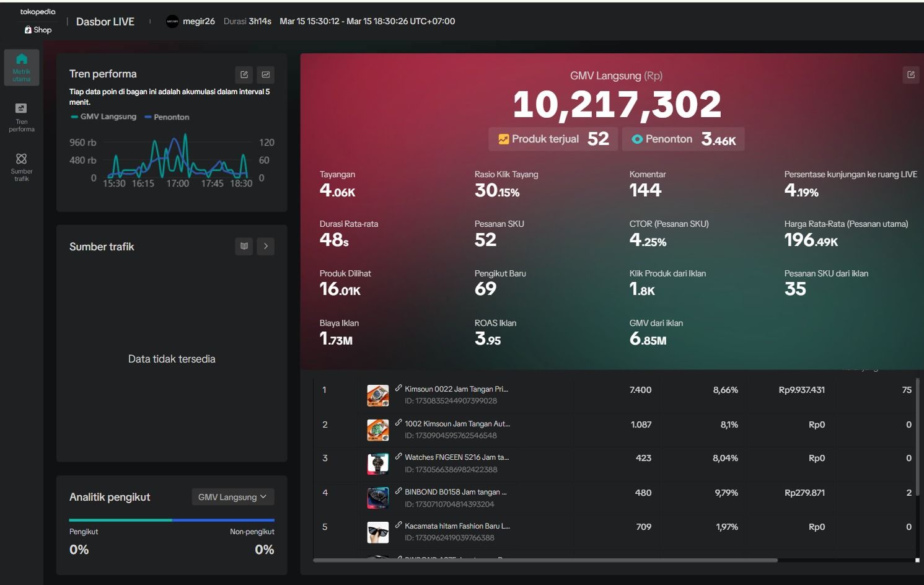This screenshot has width=924, height=585.
Task: Open the GMV Langsung dropdown in Analitik pengikut
Action: 232,497
